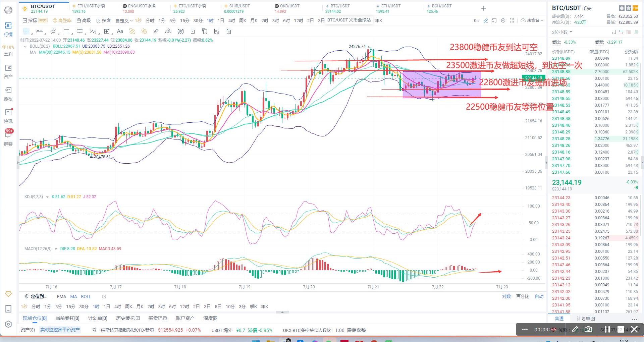Toggle the MA indicator overlay
The width and height of the screenshot is (644, 342).
click(73, 297)
